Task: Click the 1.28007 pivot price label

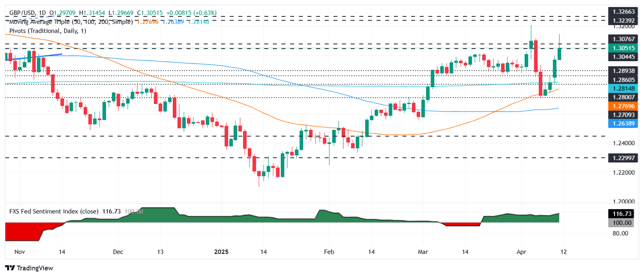Action: click(x=623, y=97)
